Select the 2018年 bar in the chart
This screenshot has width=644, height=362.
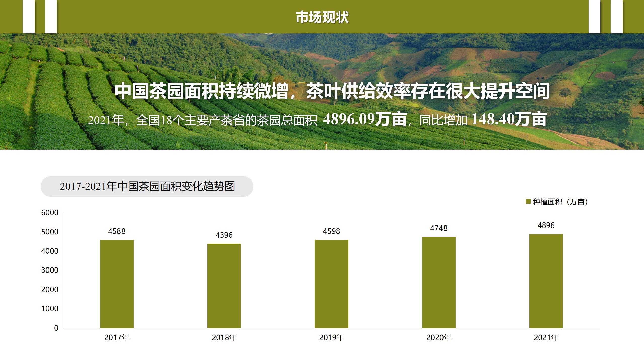pyautogui.click(x=224, y=286)
